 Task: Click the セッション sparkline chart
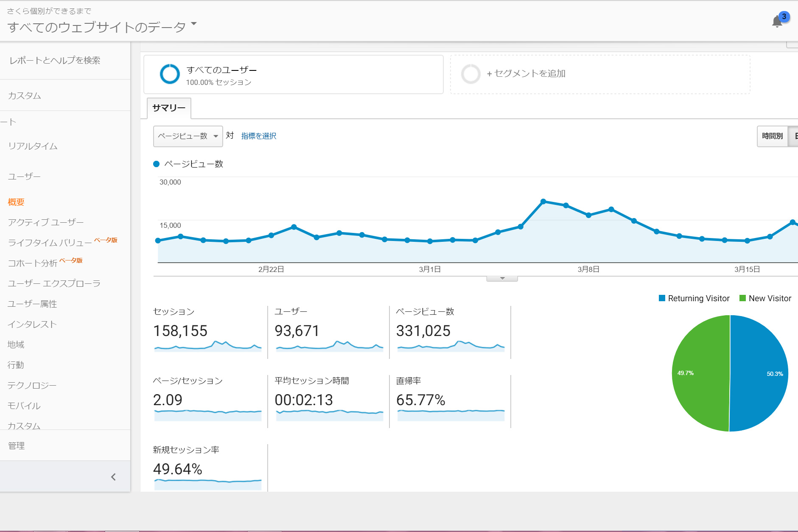pos(208,346)
